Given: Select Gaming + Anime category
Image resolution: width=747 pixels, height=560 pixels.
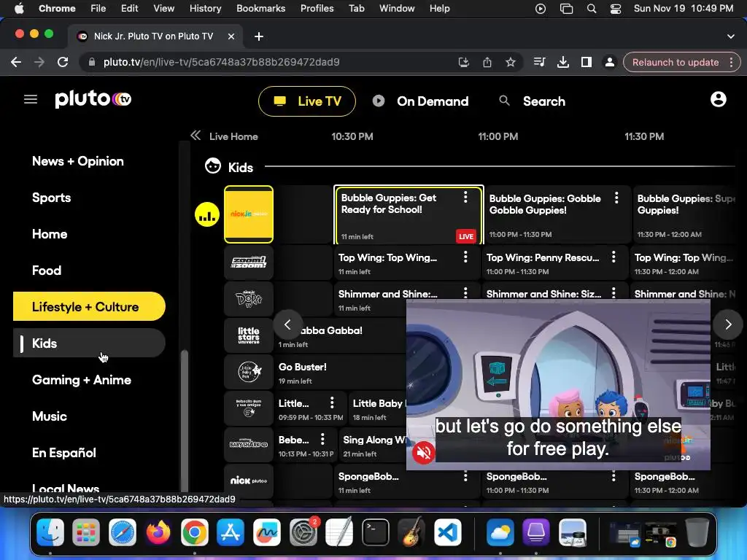Looking at the screenshot, I should tap(82, 379).
